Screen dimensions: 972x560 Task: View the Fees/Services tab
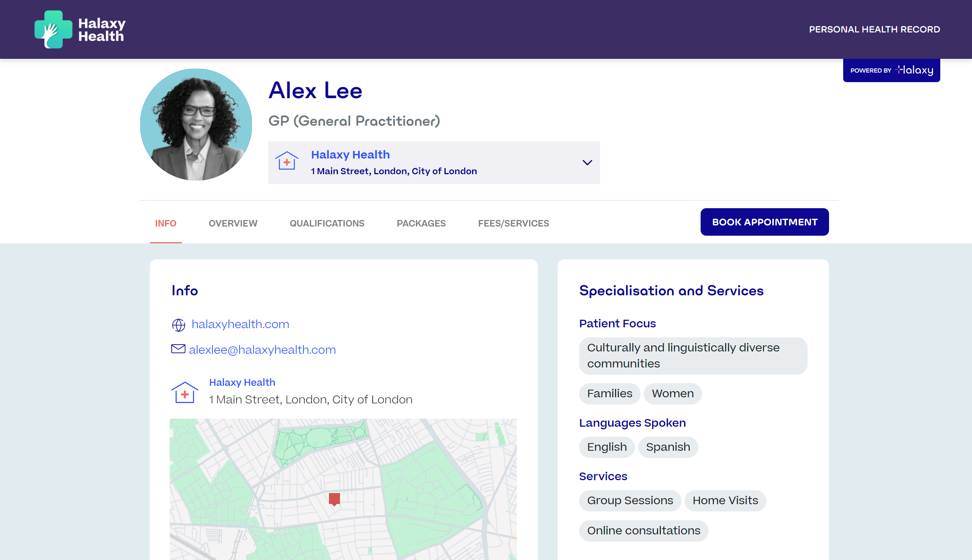(x=514, y=223)
